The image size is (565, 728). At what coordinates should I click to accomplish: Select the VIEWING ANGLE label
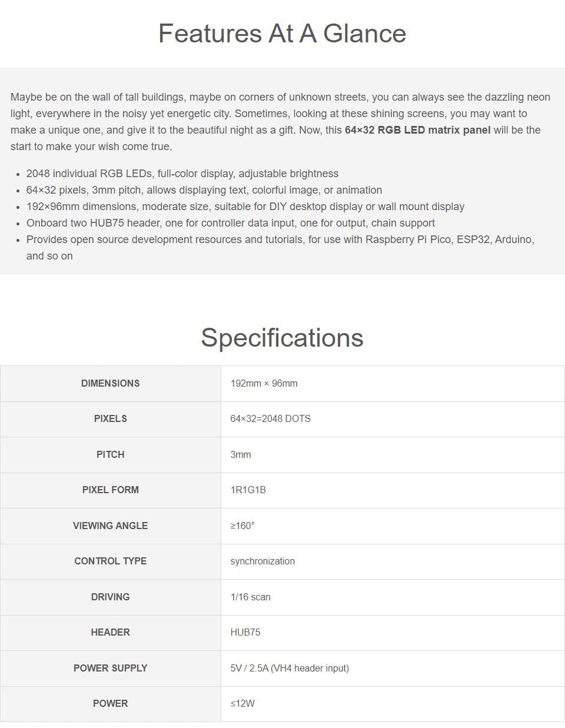[111, 526]
